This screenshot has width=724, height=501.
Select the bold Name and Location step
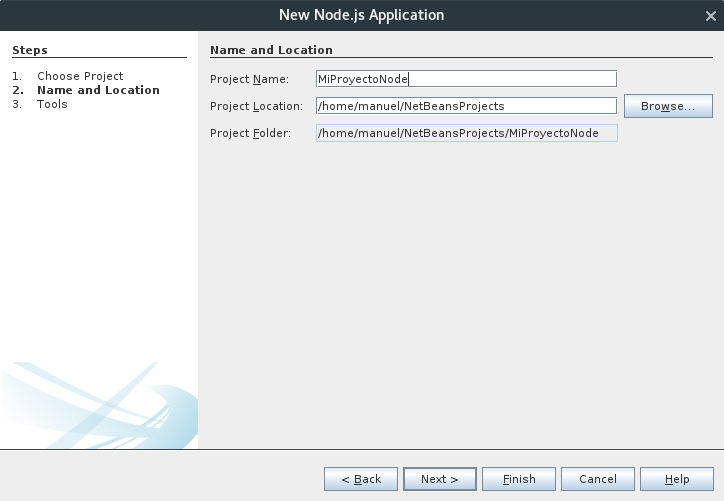click(x=98, y=90)
